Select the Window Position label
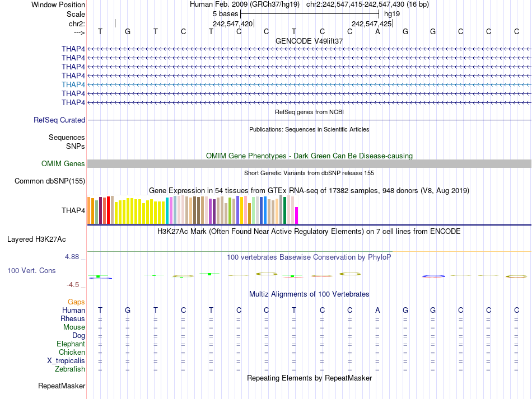This screenshot has height=399, width=532. click(58, 4)
